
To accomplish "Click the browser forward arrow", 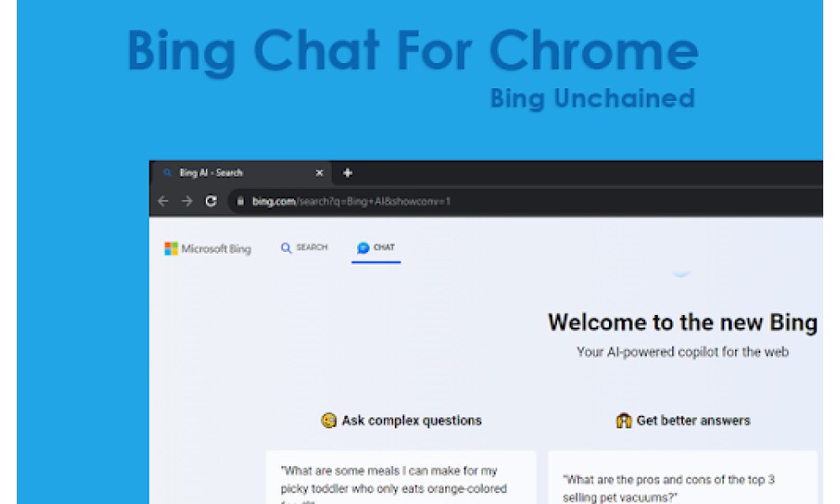I will [187, 201].
